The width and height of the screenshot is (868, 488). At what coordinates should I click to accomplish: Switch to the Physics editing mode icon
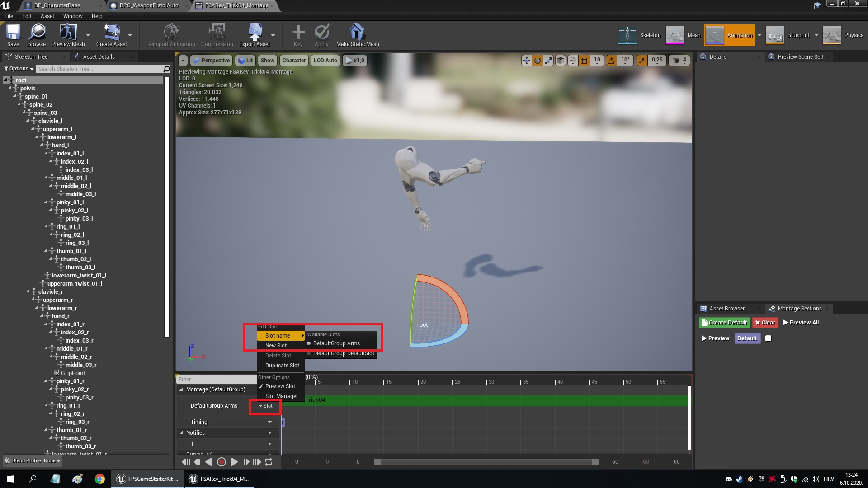tap(832, 35)
